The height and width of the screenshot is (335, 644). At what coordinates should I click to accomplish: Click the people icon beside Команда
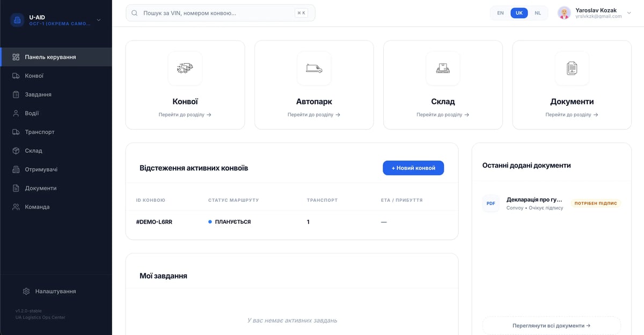16,207
